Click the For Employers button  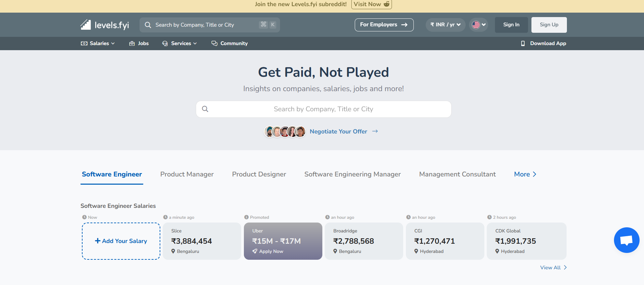tap(384, 25)
